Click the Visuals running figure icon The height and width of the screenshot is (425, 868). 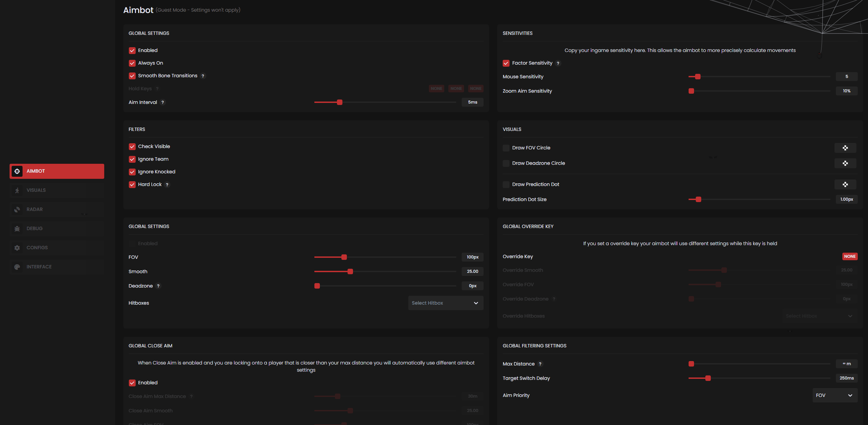(x=17, y=190)
